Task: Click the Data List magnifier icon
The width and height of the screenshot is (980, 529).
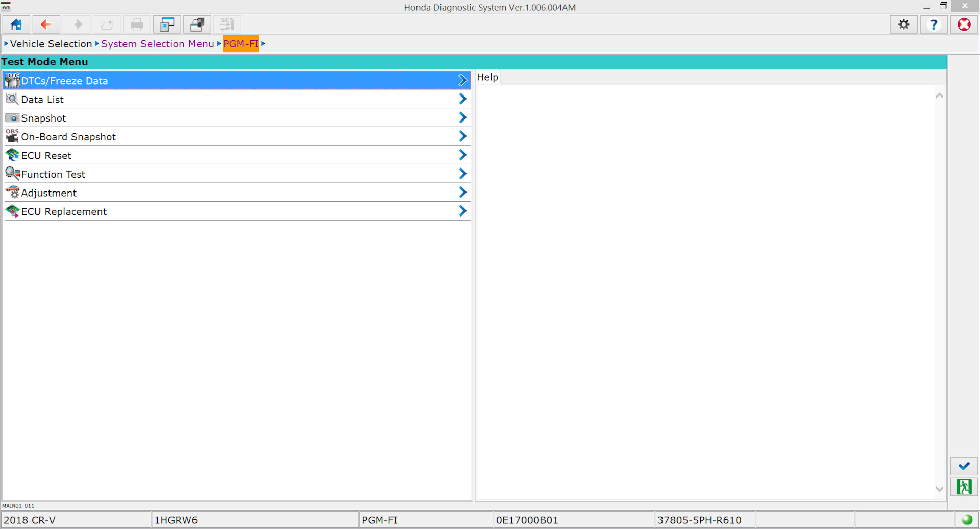Action: coord(12,99)
